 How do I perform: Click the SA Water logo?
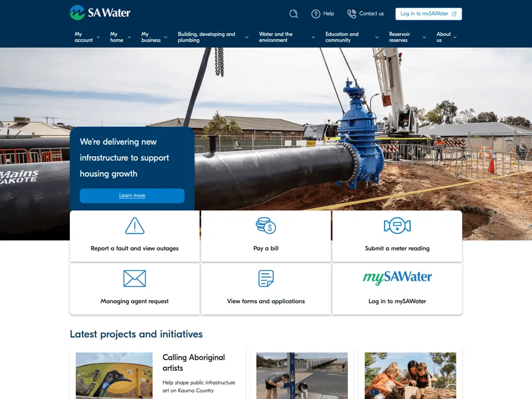pos(100,13)
